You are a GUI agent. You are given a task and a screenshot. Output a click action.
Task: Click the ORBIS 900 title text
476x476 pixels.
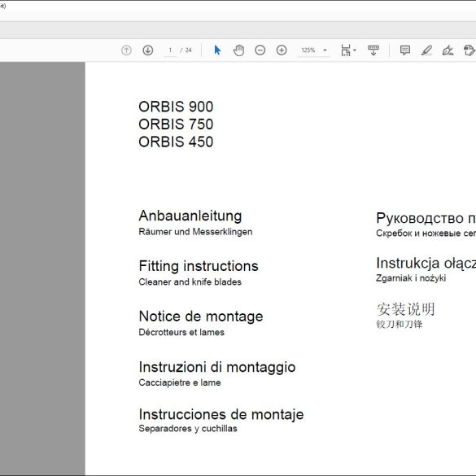tap(176, 107)
